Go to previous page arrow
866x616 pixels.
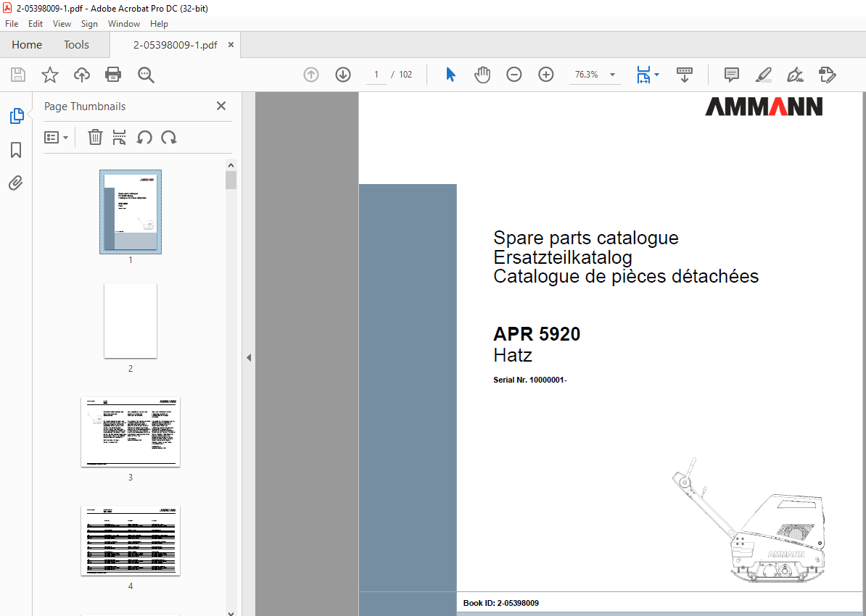pos(311,75)
